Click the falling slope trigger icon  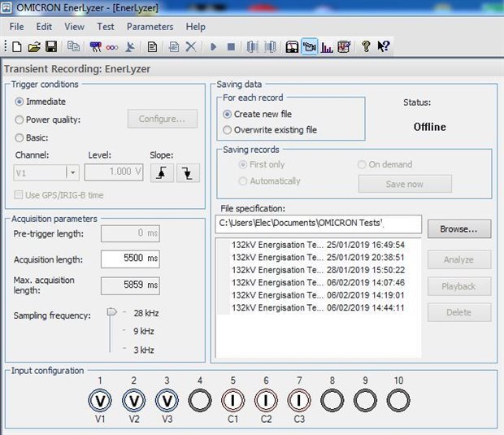click(188, 172)
